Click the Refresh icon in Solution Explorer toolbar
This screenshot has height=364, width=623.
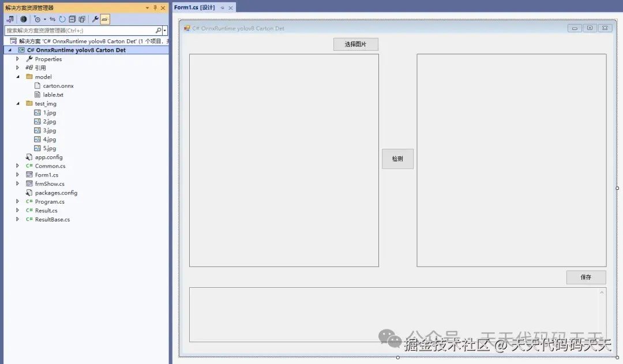pyautogui.click(x=61, y=19)
